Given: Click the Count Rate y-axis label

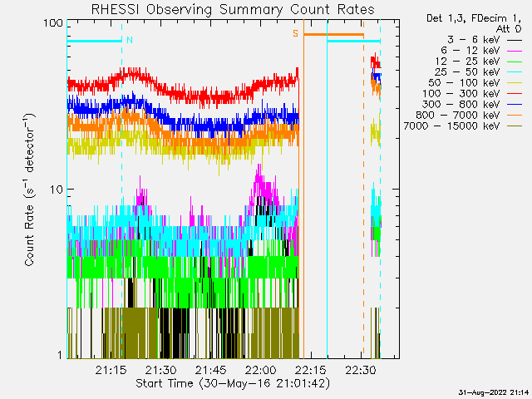Looking at the screenshot, I should 30,191.
